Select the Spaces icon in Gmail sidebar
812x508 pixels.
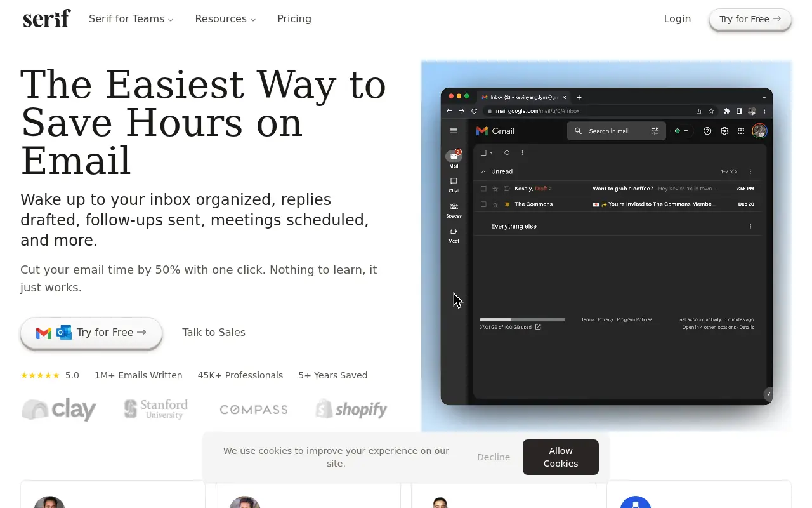click(454, 207)
